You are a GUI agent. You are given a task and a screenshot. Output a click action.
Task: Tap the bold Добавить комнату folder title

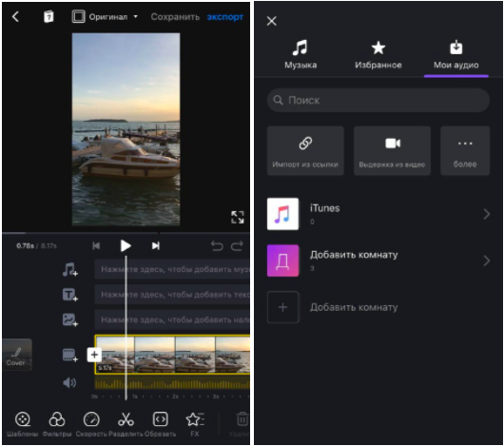pyautogui.click(x=354, y=255)
